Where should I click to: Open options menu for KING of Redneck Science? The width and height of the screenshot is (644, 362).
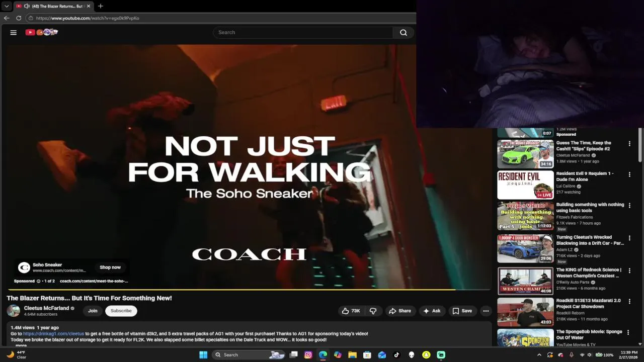(x=629, y=270)
